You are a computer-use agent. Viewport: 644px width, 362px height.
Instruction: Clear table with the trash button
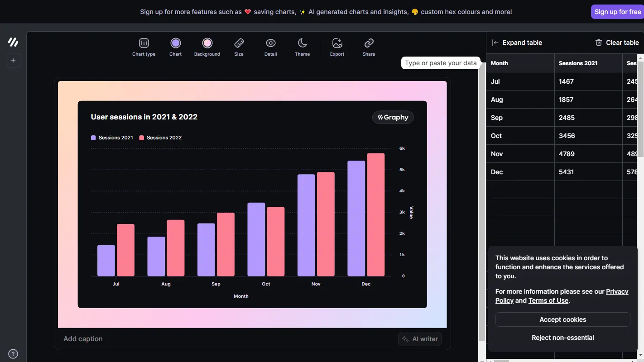coord(616,43)
